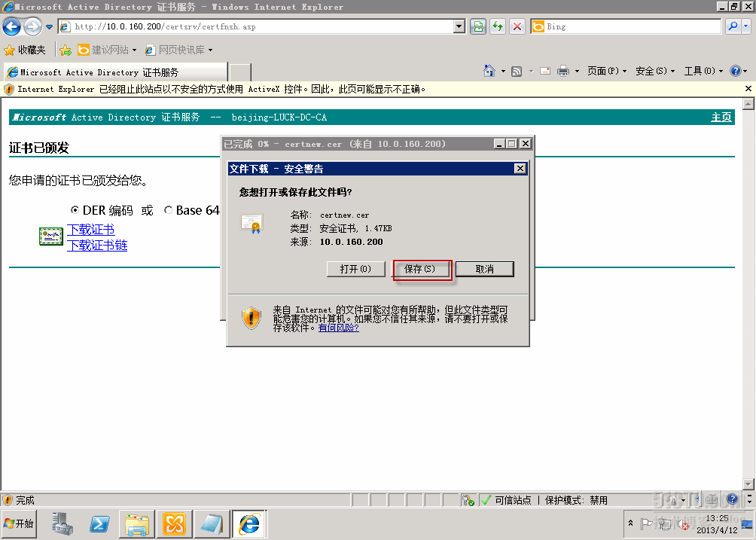Image resolution: width=756 pixels, height=540 pixels.
Task: Click the RSS feeds icon
Action: coord(517,72)
